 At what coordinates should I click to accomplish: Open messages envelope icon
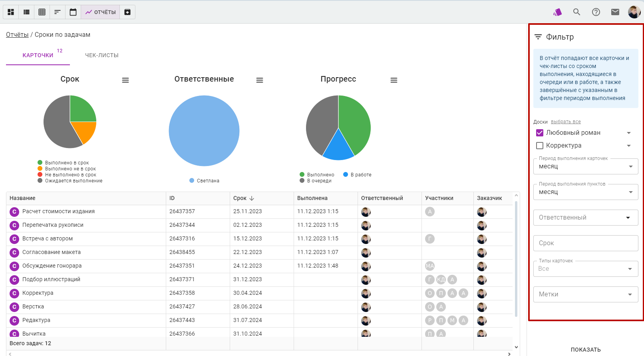click(615, 12)
